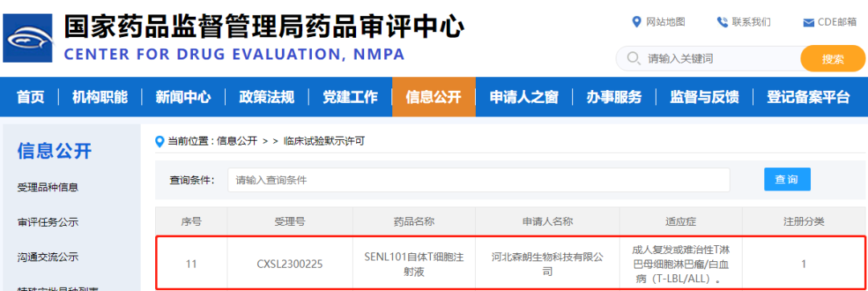Open the 机构职能 menu item
Viewport: 868px width, 291px height.
(x=100, y=97)
